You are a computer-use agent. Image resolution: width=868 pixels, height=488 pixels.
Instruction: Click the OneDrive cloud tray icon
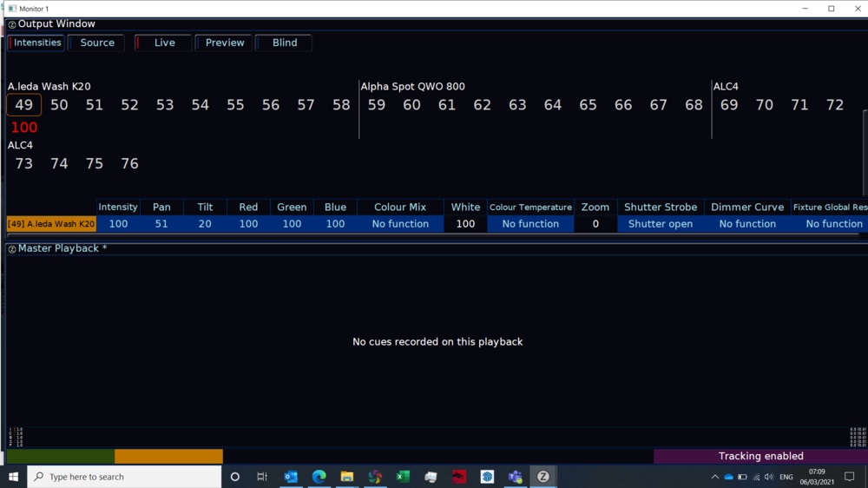(728, 477)
